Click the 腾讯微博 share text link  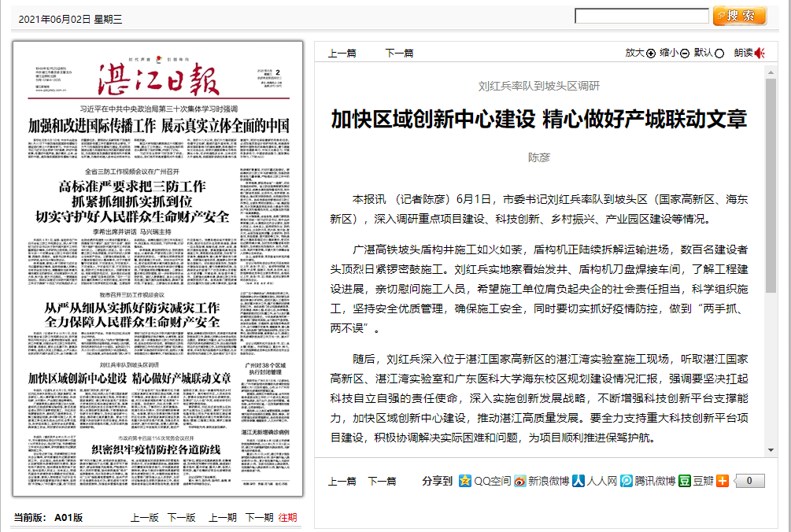coord(655,481)
